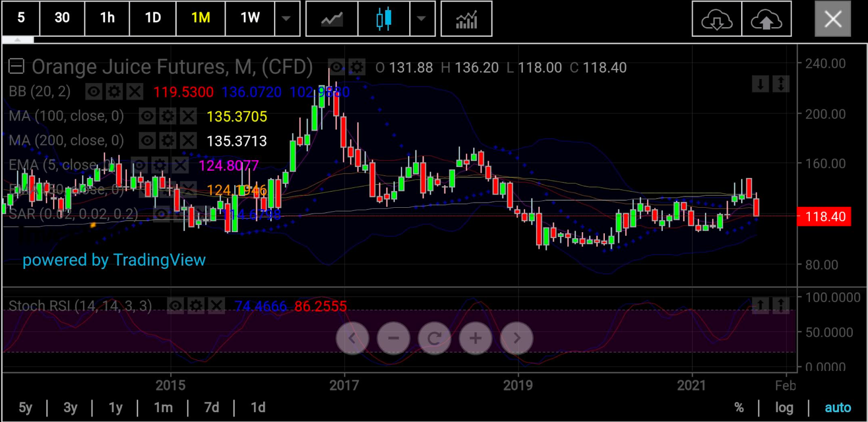Viewport: 868px width, 422px height.
Task: Pan chart right with round arrow button
Action: coord(517,338)
